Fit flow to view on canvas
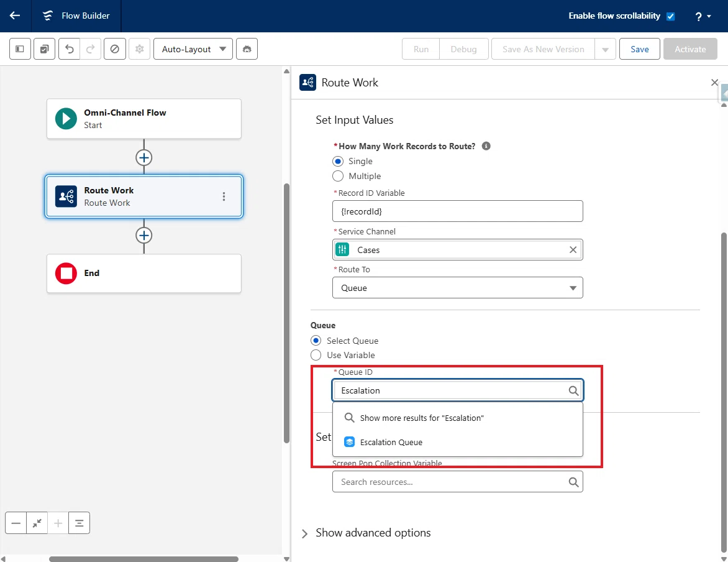The width and height of the screenshot is (728, 562). coord(37,523)
